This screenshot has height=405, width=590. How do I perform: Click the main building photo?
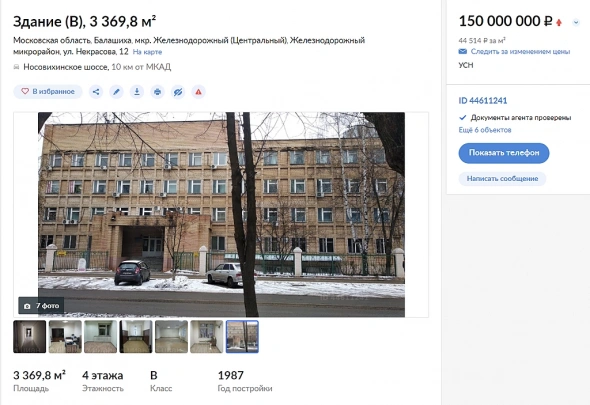(221, 215)
